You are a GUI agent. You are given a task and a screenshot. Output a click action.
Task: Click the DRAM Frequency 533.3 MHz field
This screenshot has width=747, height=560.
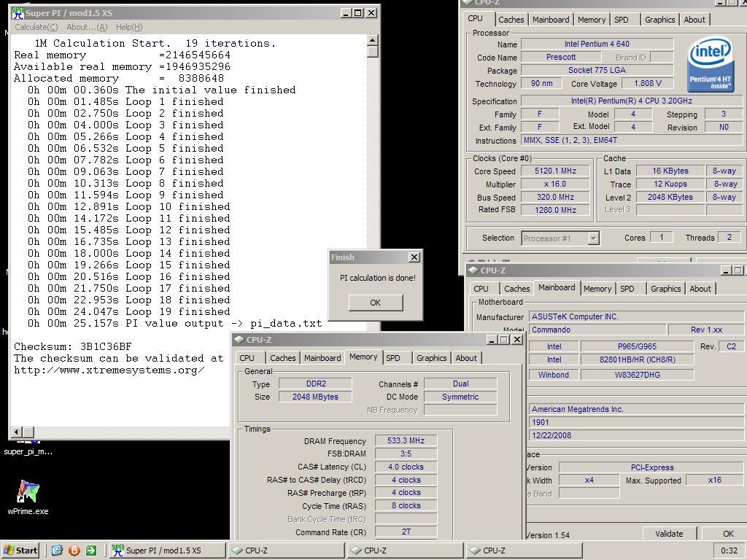(406, 440)
